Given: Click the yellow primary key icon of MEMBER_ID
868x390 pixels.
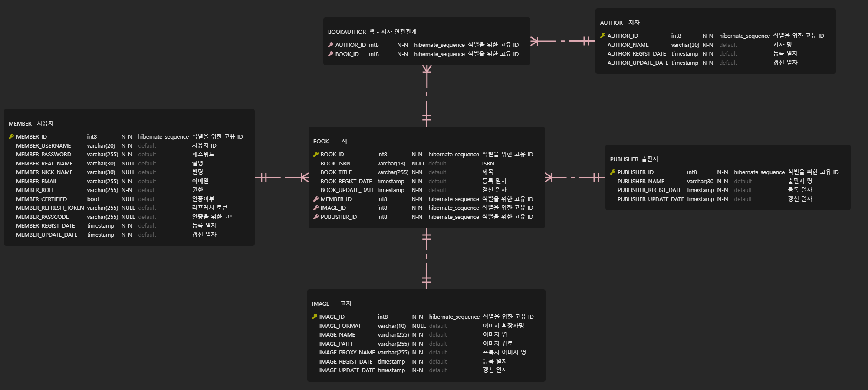Looking at the screenshot, I should coord(11,136).
